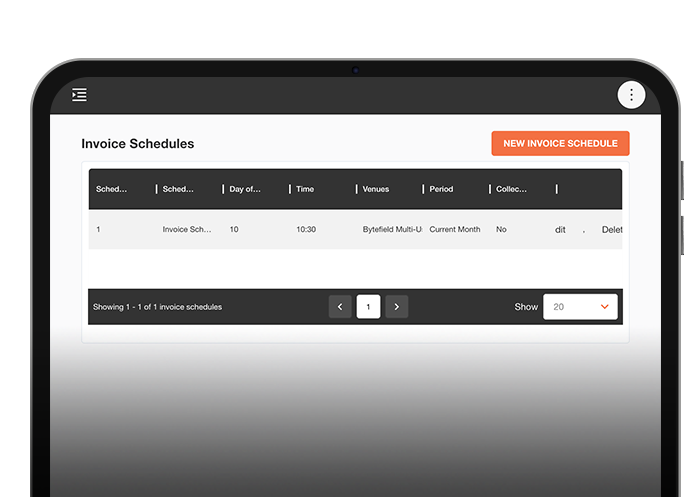Click the first Sched... column header
The width and height of the screenshot is (684, 497).
click(112, 189)
